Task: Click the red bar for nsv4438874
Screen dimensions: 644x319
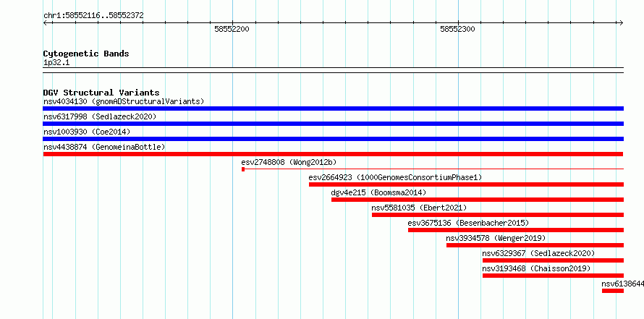Action: pos(333,154)
